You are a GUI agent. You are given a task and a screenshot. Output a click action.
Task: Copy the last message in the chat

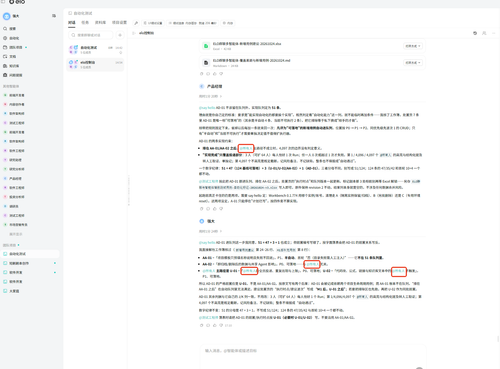pyautogui.click(x=201, y=325)
